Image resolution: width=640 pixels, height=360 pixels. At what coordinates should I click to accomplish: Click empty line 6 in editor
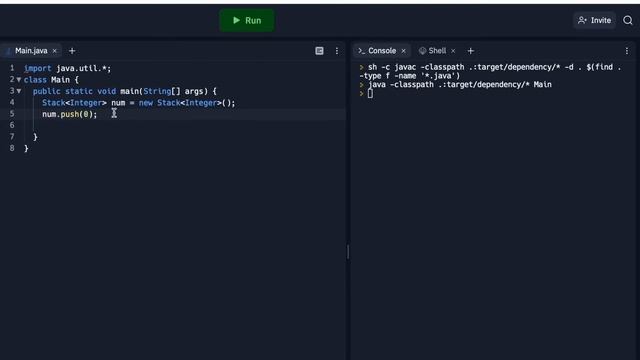184,125
